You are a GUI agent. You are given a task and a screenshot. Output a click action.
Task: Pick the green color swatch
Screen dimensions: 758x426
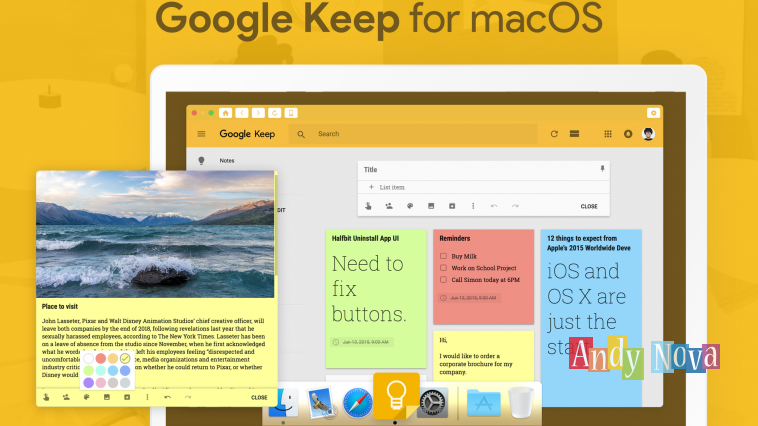[88, 370]
